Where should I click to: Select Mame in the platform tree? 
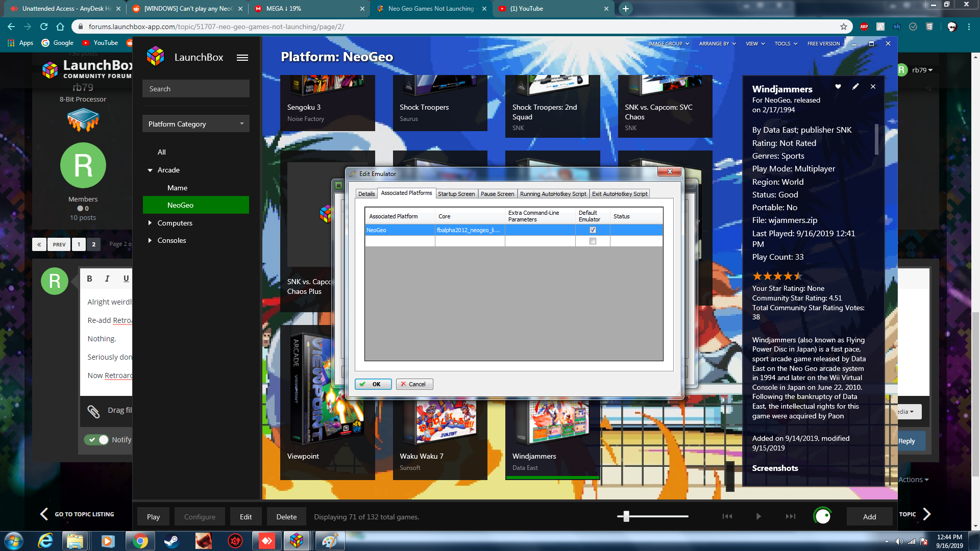177,188
